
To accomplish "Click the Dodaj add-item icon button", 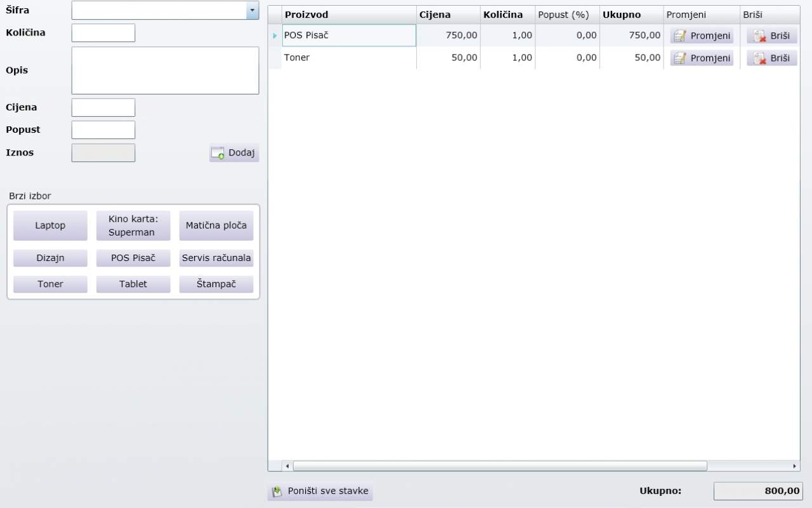I will tap(234, 153).
